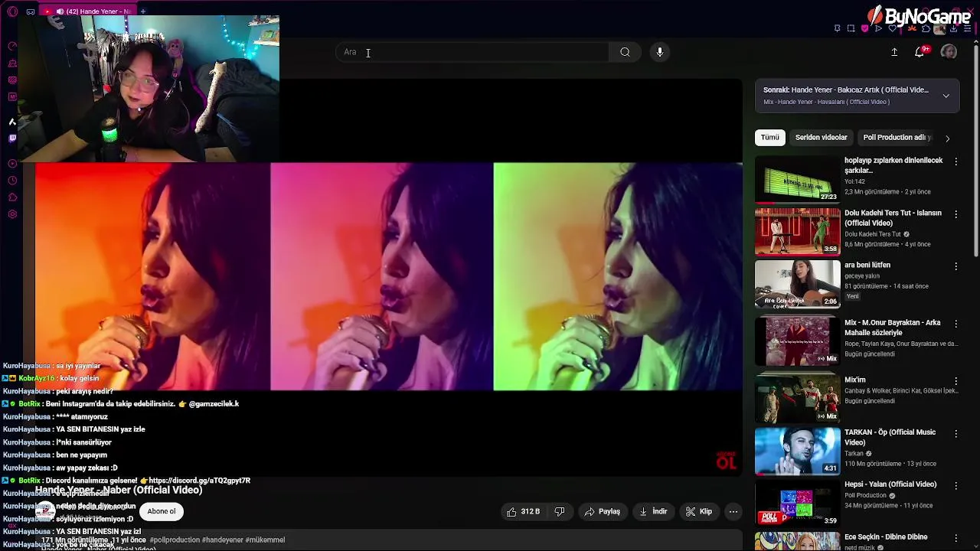Open more actions three-dot button under video
980x551 pixels.
coord(733,512)
